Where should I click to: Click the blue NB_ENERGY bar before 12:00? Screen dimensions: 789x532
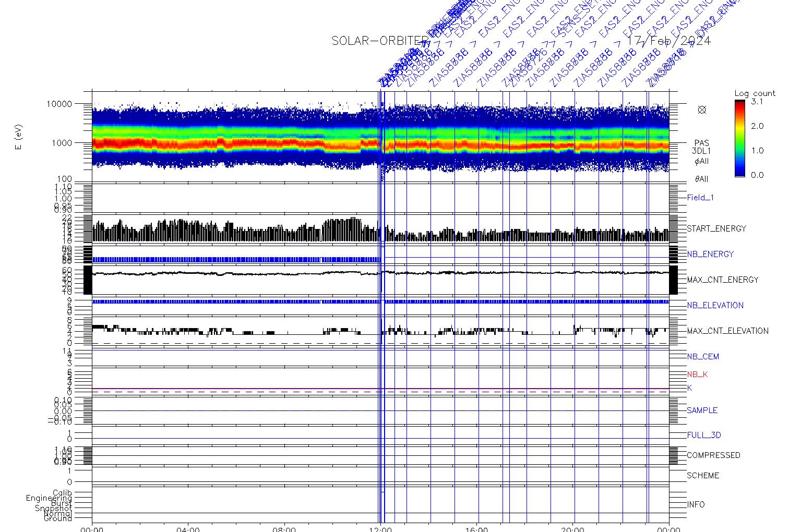[x=236, y=259]
